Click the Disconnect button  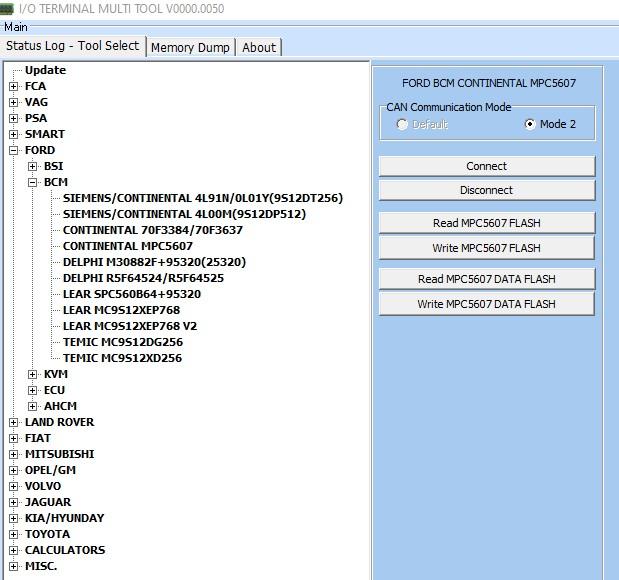(486, 190)
